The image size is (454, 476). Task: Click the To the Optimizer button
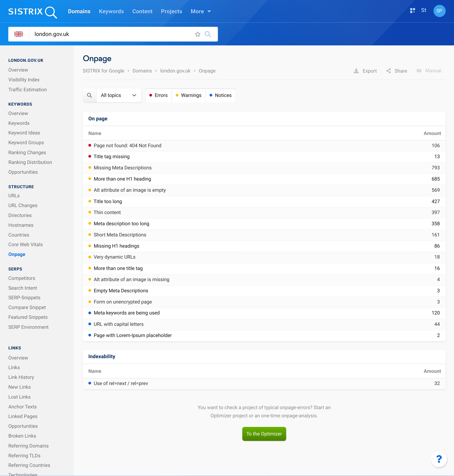coord(264,434)
